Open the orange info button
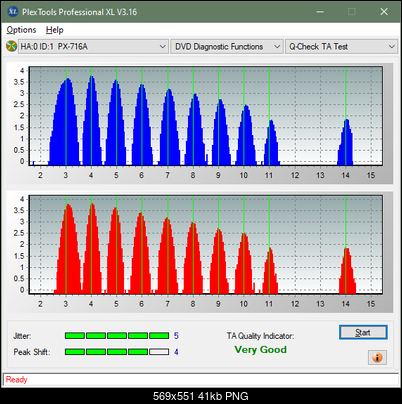This screenshot has width=402, height=404. pyautogui.click(x=377, y=357)
